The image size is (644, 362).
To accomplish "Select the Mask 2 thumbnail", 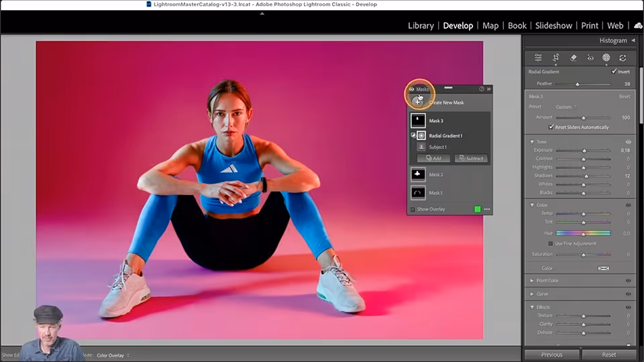I will click(418, 174).
